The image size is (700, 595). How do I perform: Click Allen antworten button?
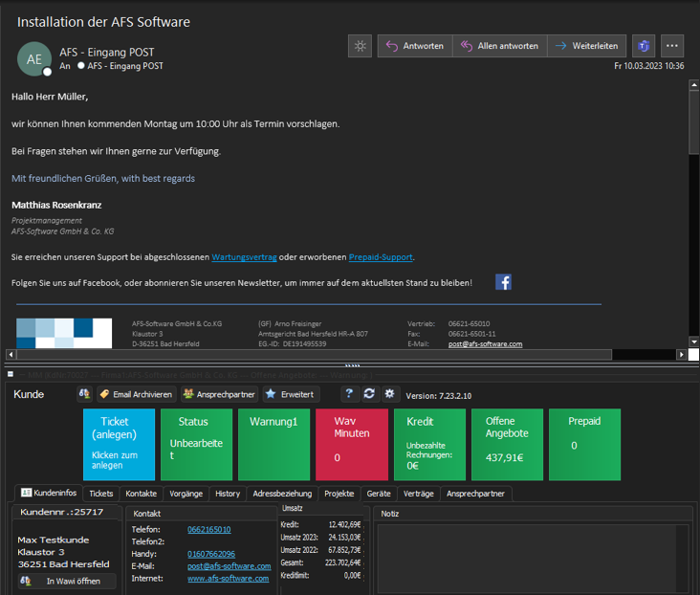(x=500, y=46)
